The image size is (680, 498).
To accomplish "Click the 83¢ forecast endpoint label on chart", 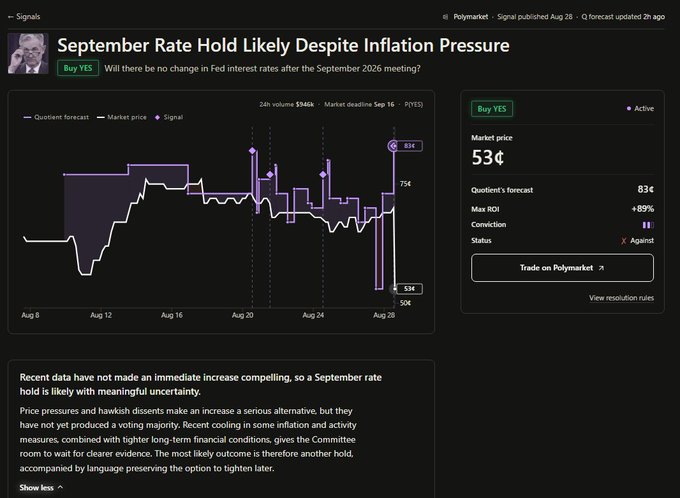I will [409, 146].
